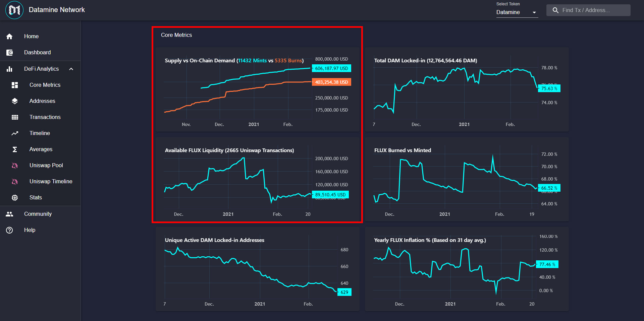Click the Dashboard wallet icon

[9, 52]
